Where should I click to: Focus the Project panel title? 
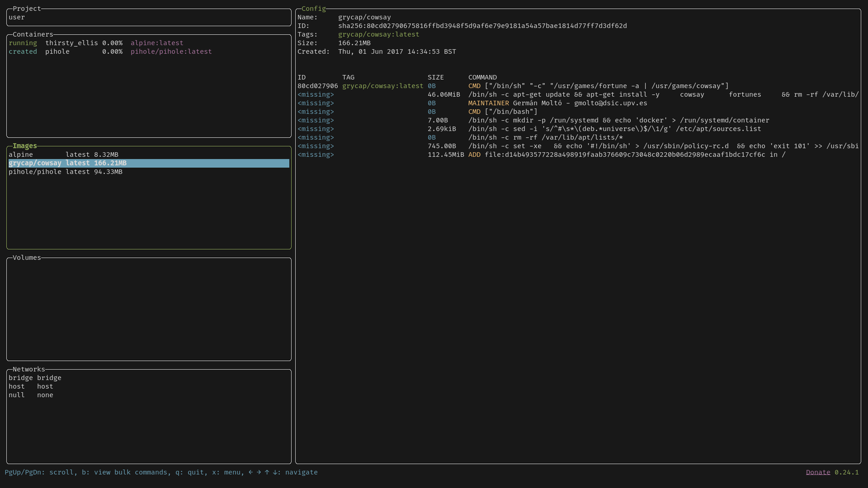tap(27, 9)
